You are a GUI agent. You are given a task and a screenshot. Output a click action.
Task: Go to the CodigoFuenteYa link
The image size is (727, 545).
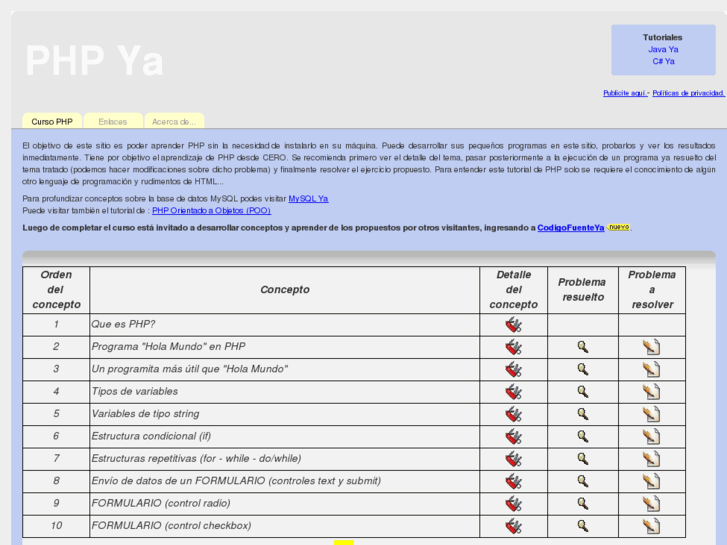(571, 228)
